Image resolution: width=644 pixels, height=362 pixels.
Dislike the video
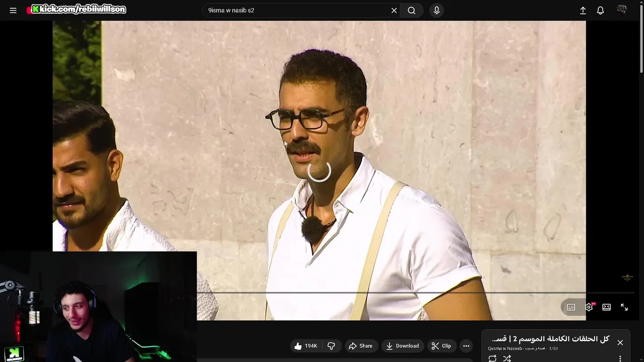[331, 346]
